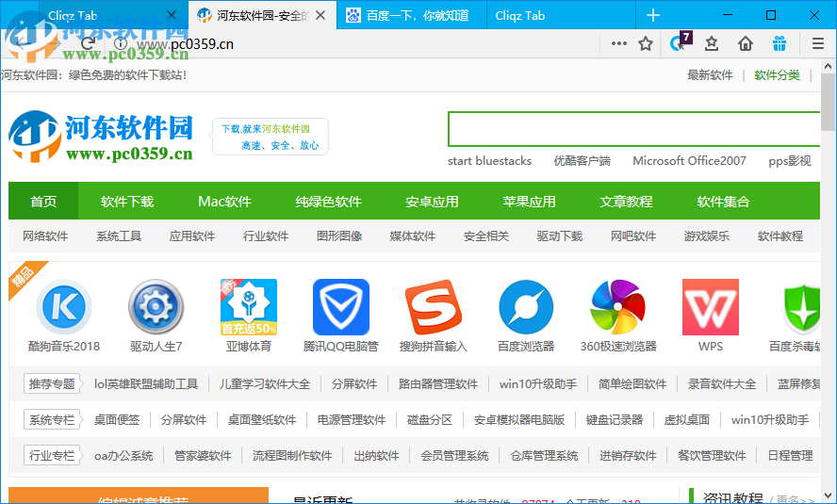Screen dimensions: 837x504
Task: Click the 行业专栏 label button
Action: (x=52, y=455)
